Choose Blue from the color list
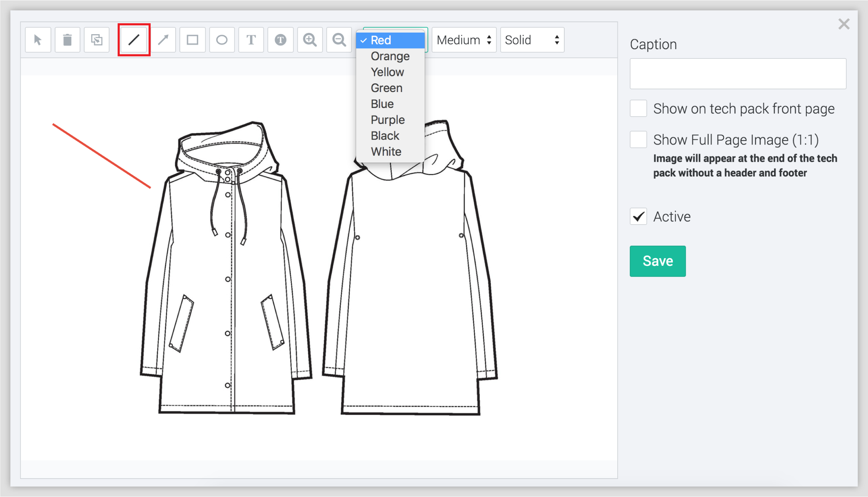Screen dimensions: 868x497 tap(382, 104)
